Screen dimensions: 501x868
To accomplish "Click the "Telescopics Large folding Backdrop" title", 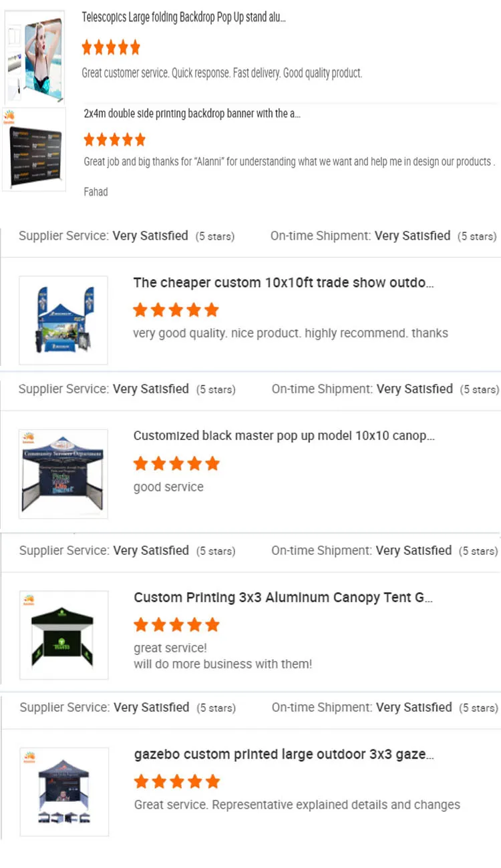I will pos(184,18).
